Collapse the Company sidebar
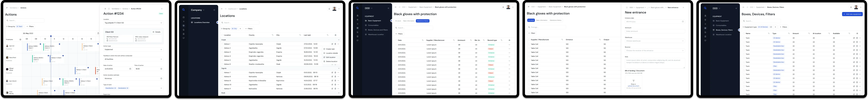Image resolution: width=868 pixels, height=100 pixels. [x=214, y=10]
